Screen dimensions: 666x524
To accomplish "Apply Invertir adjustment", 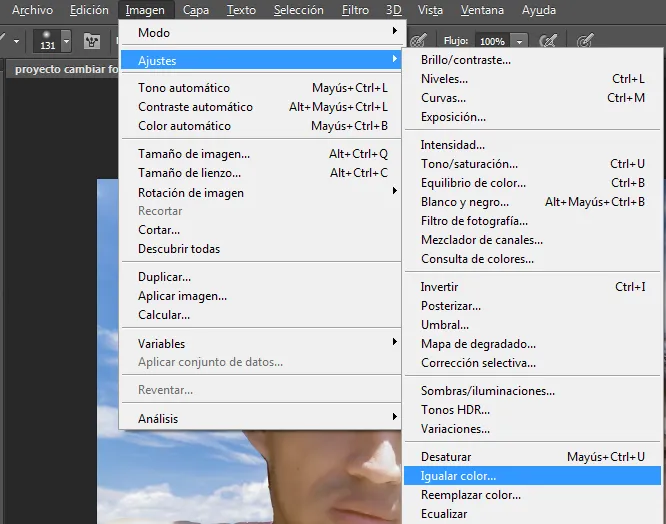I will [533, 287].
